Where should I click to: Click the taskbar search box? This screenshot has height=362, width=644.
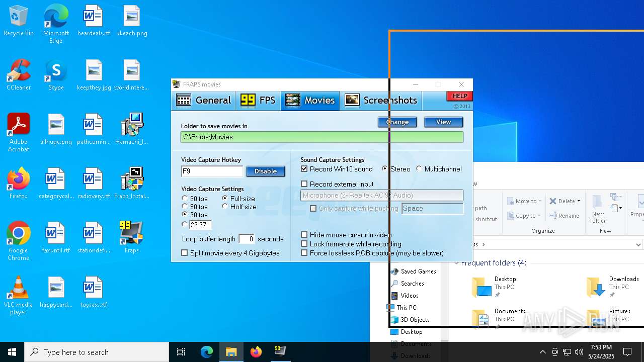point(97,352)
